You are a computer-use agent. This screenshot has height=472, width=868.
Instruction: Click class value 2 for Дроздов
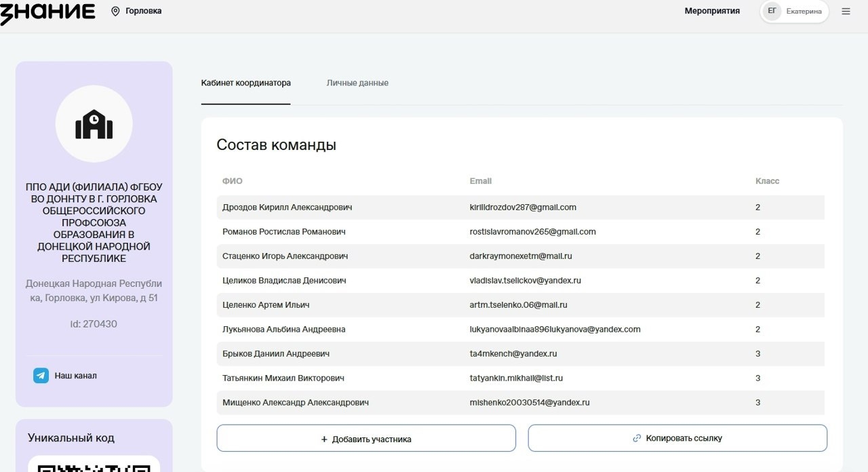pos(758,207)
